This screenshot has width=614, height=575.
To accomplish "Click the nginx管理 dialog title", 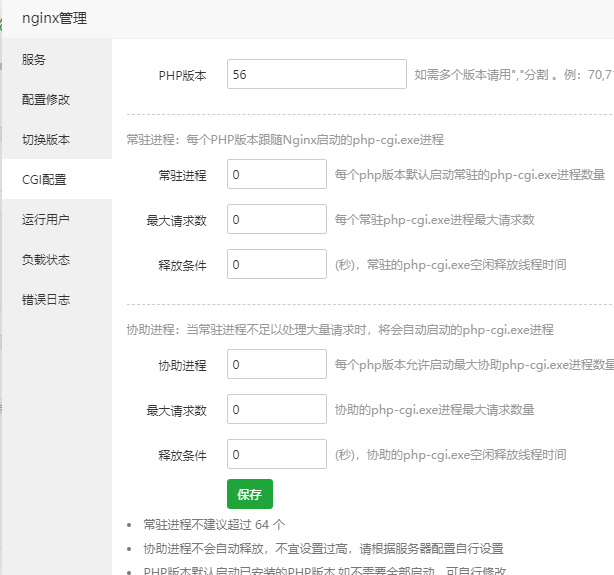I will coord(54,18).
